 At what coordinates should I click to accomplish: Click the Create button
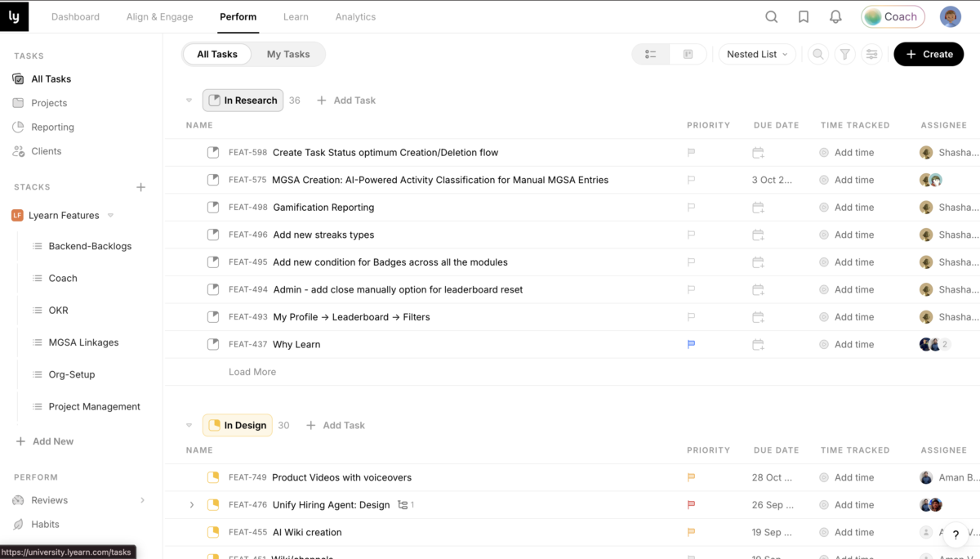point(929,54)
